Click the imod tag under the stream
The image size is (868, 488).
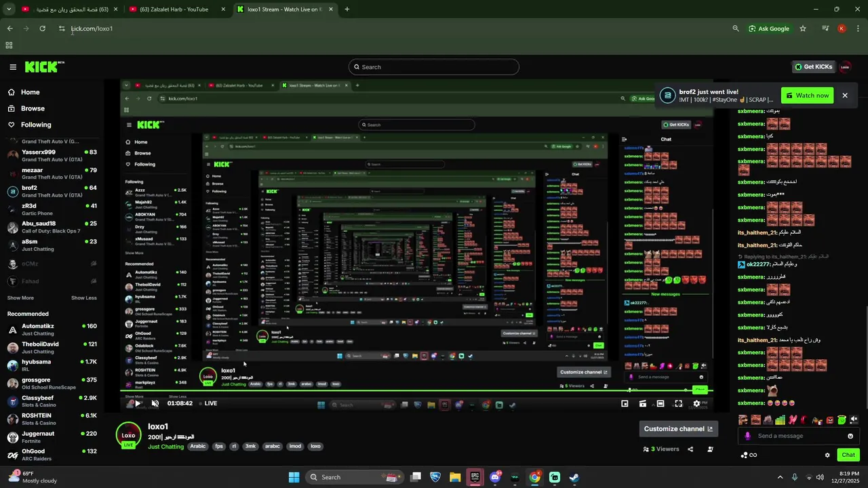pos(295,447)
